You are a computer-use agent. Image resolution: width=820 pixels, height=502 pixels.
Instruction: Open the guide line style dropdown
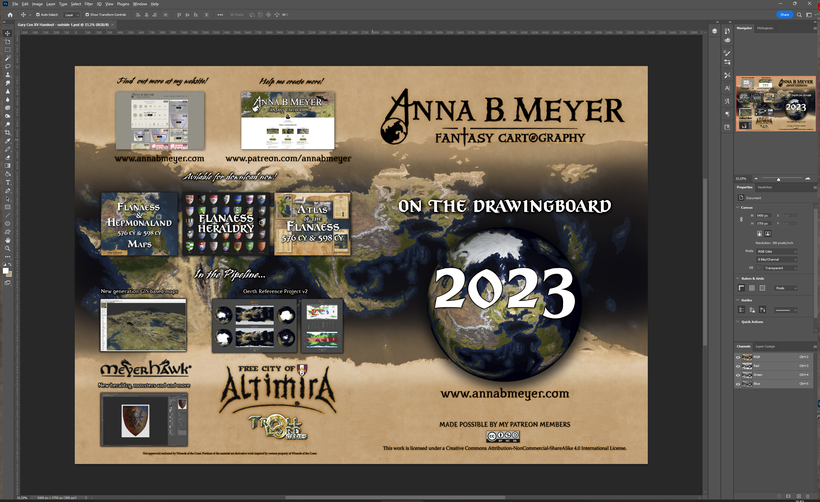(786, 310)
